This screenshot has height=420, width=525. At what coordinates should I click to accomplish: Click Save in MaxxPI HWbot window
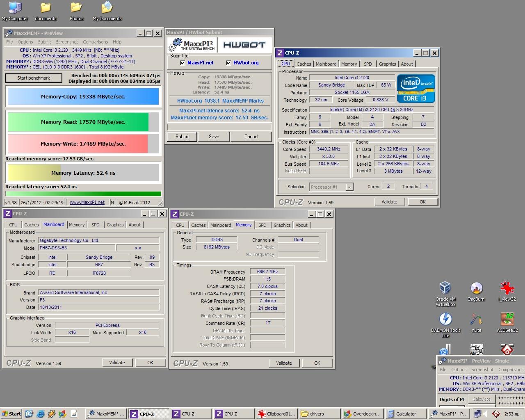point(214,137)
